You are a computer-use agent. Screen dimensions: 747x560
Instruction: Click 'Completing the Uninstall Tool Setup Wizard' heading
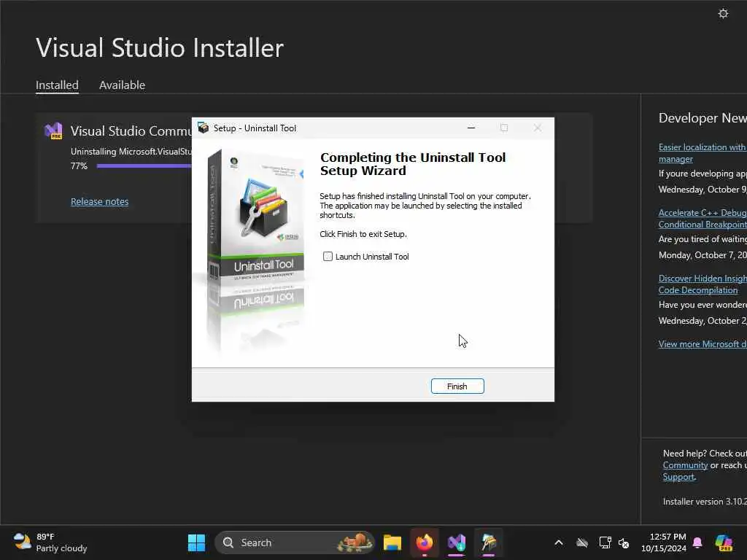click(413, 164)
